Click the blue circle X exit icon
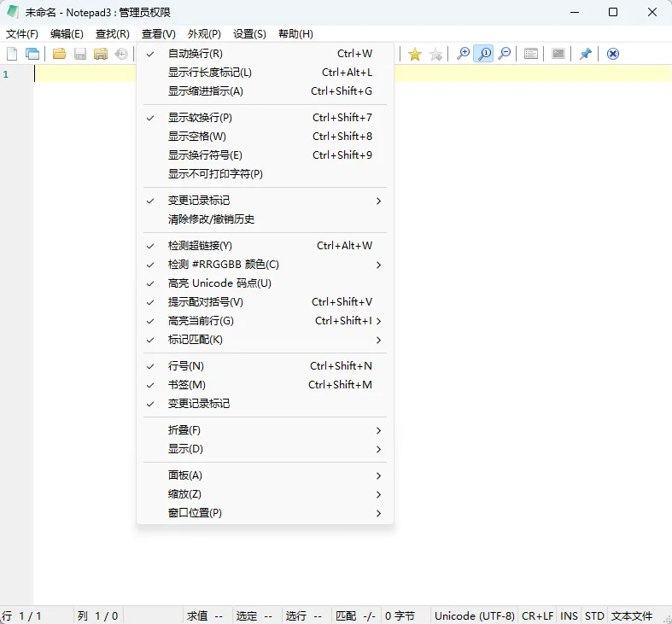 pos(613,54)
